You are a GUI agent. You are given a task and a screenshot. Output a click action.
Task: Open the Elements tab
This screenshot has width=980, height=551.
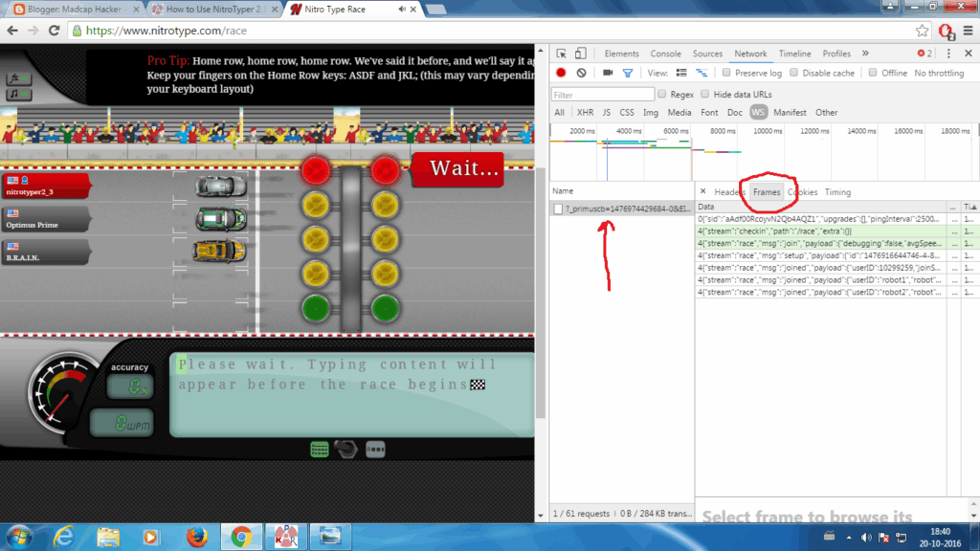point(621,54)
